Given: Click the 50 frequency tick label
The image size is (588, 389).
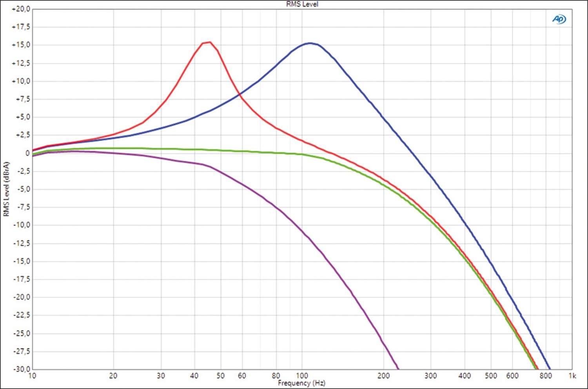Looking at the screenshot, I should tap(221, 376).
